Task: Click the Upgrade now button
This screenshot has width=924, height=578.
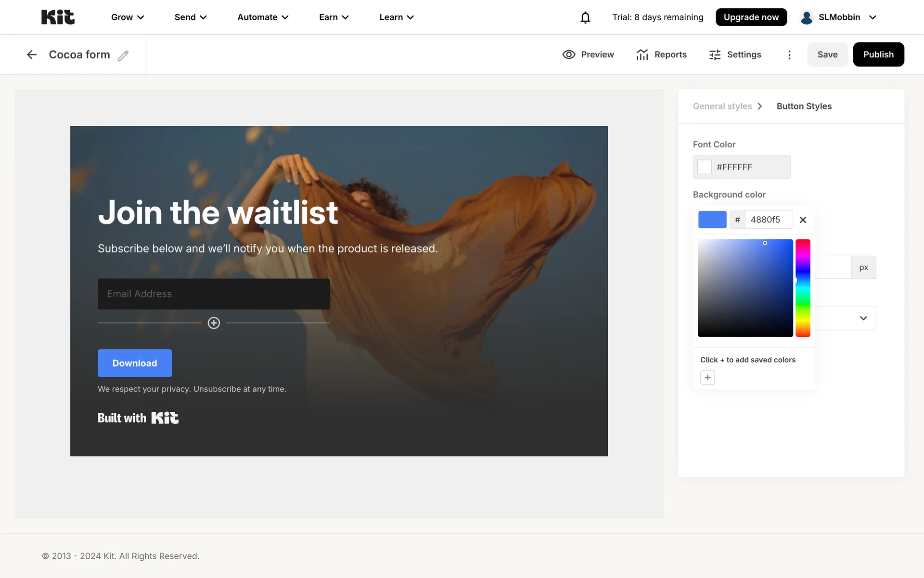Action: pyautogui.click(x=751, y=17)
